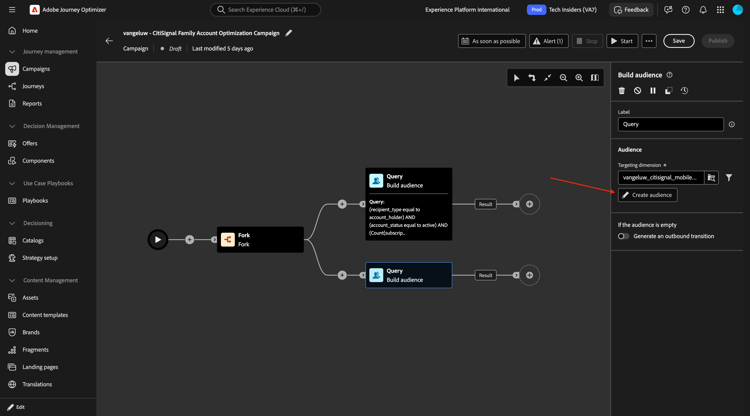
Task: Open the user profile avatar
Action: point(738,10)
